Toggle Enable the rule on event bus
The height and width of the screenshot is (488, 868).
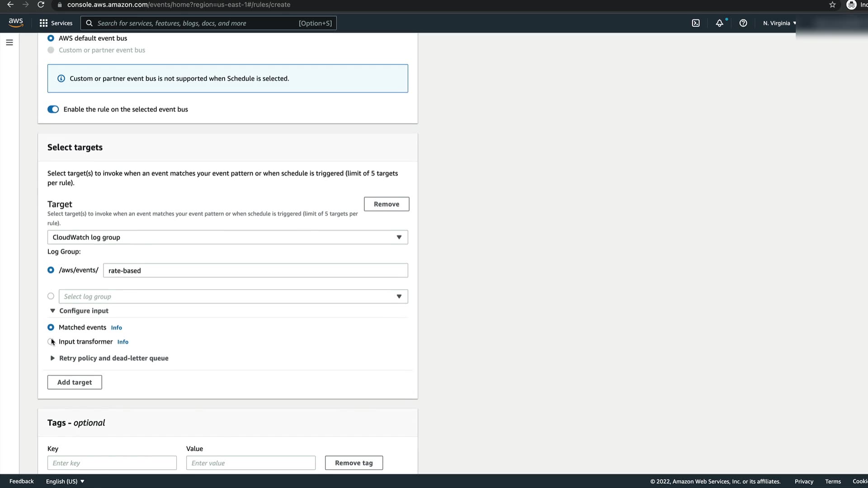(x=53, y=109)
